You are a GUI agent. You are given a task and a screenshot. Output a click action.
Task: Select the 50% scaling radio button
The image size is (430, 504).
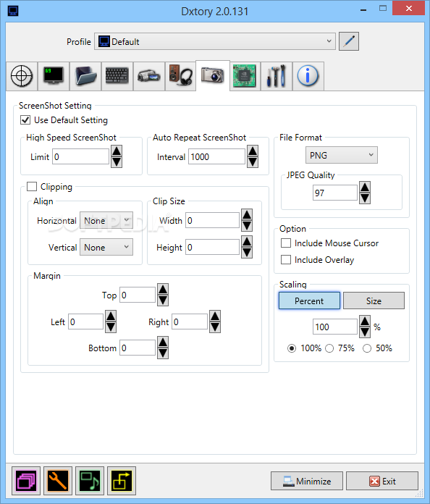[367, 348]
